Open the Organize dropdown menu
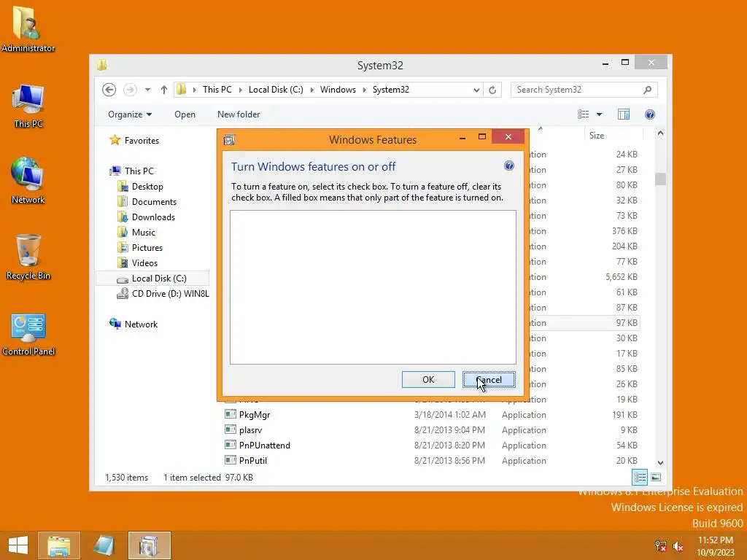 pos(130,114)
